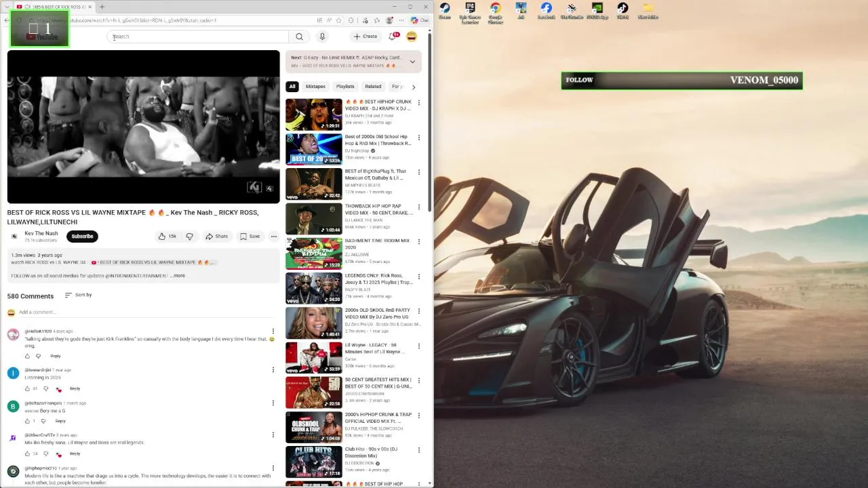The image size is (868, 488).
Task: Open Kev The Nash channel name link
Action: click(41, 233)
